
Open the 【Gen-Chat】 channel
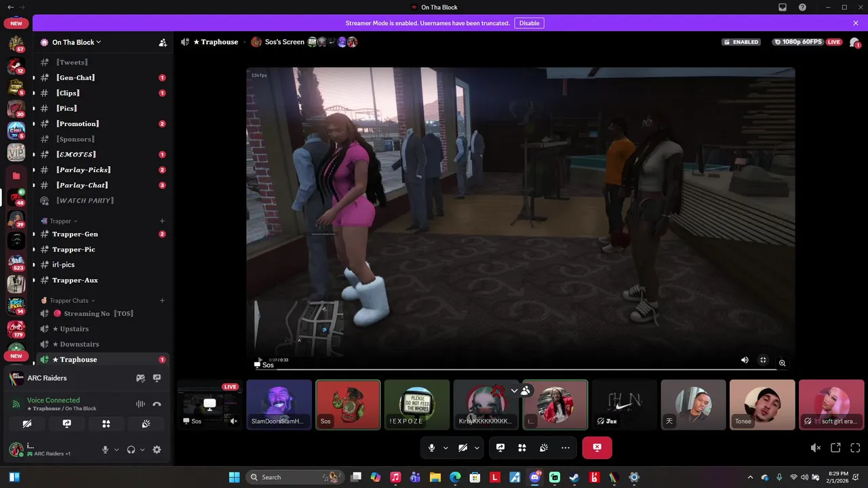[102, 78]
